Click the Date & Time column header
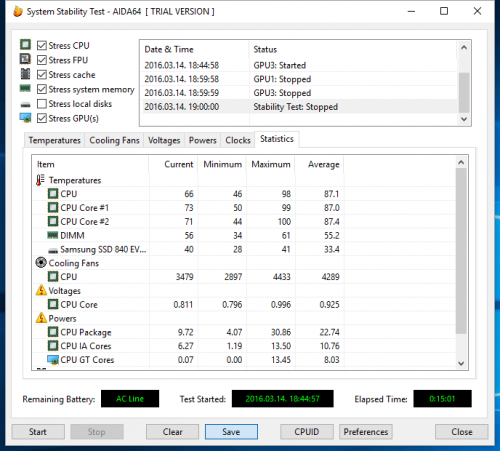The image size is (500, 451). (x=194, y=49)
